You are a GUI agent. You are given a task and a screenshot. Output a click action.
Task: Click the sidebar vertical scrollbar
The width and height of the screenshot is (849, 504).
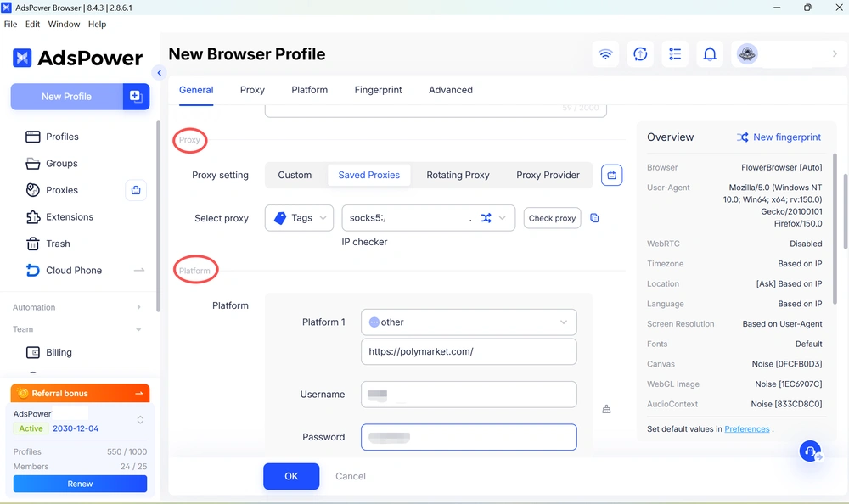[158, 216]
